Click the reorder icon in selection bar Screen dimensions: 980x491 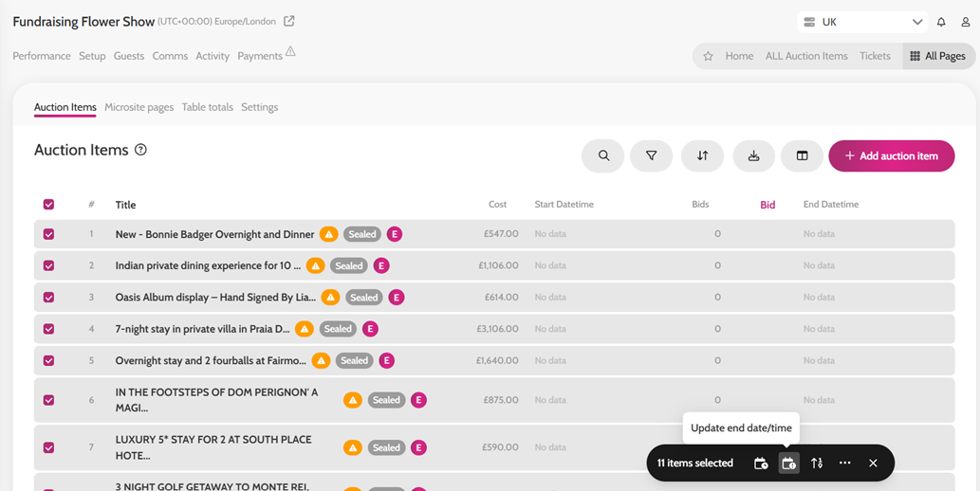tap(817, 463)
